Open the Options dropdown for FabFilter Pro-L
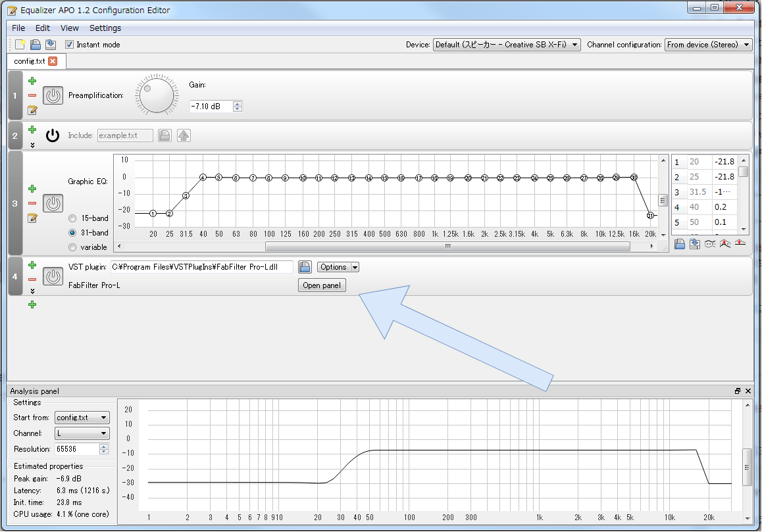This screenshot has width=762, height=532. 338,267
